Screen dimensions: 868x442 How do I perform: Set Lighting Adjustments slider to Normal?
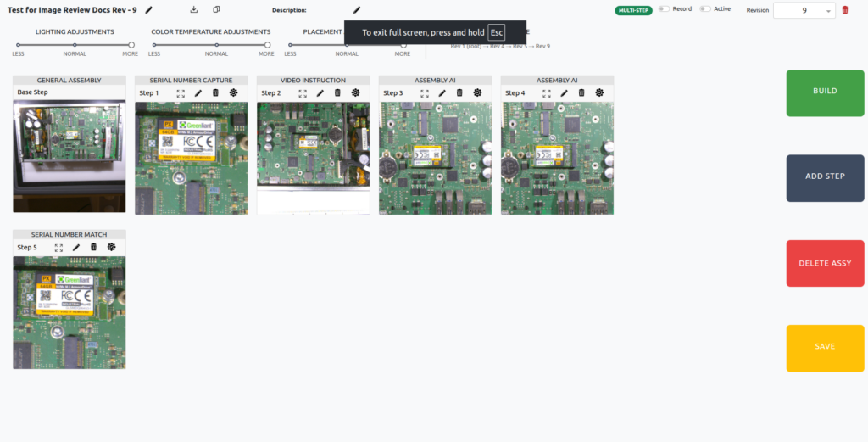[x=75, y=45]
